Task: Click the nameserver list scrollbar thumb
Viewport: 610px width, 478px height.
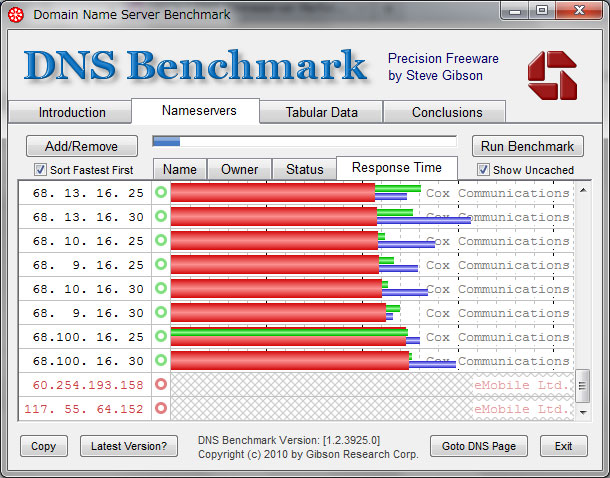Action: (x=582, y=386)
